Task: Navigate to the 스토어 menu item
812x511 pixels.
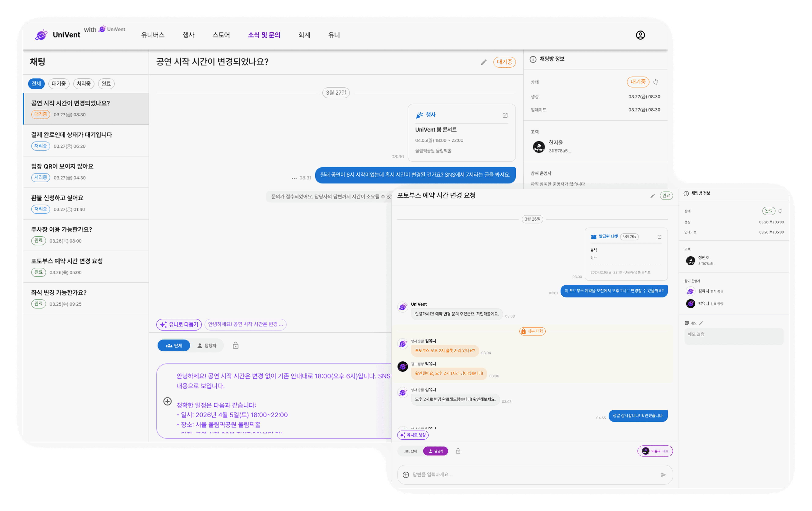Action: pyautogui.click(x=221, y=35)
